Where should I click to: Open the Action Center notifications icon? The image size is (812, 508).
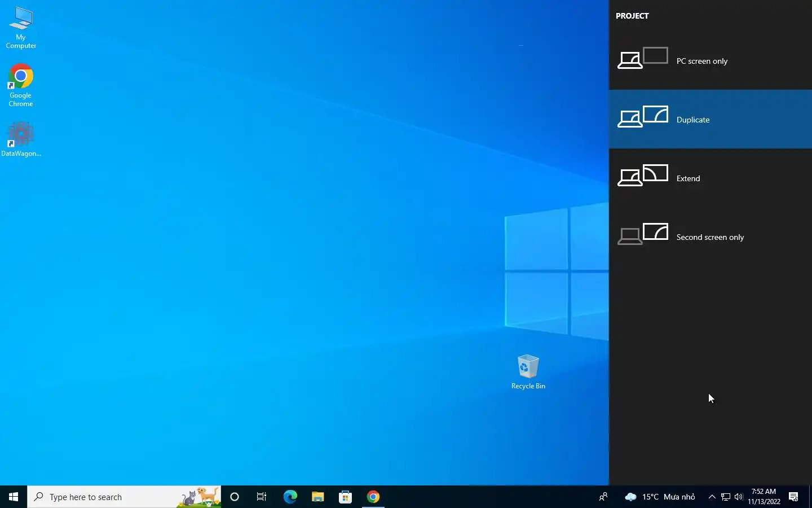coord(793,497)
